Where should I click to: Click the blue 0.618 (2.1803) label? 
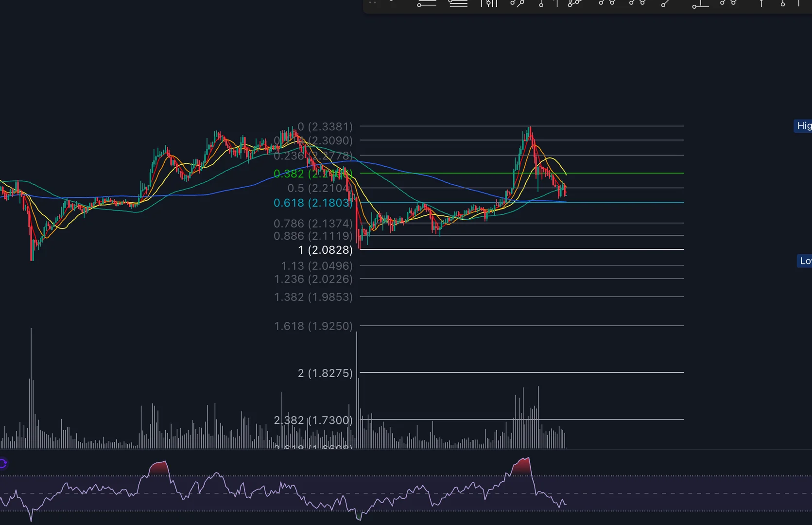(313, 203)
